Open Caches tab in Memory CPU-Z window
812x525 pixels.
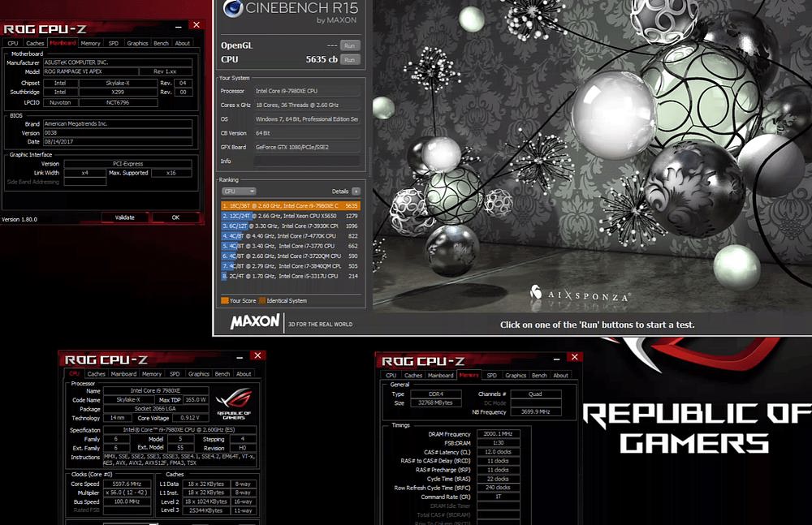click(413, 376)
